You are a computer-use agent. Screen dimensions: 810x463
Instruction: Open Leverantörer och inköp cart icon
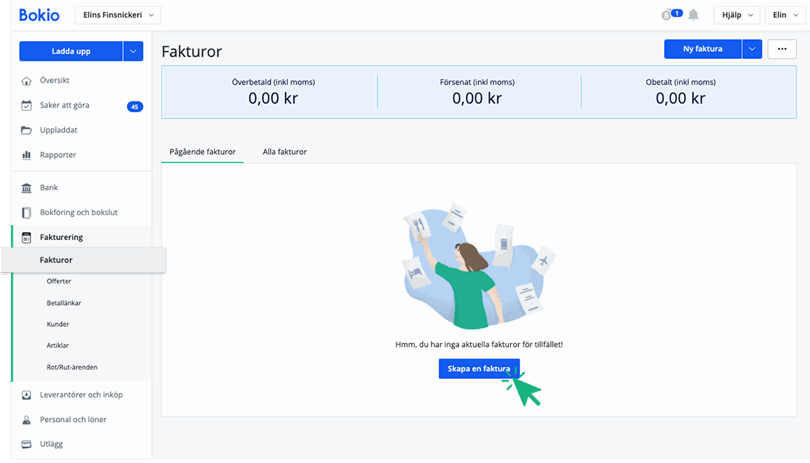pos(27,395)
